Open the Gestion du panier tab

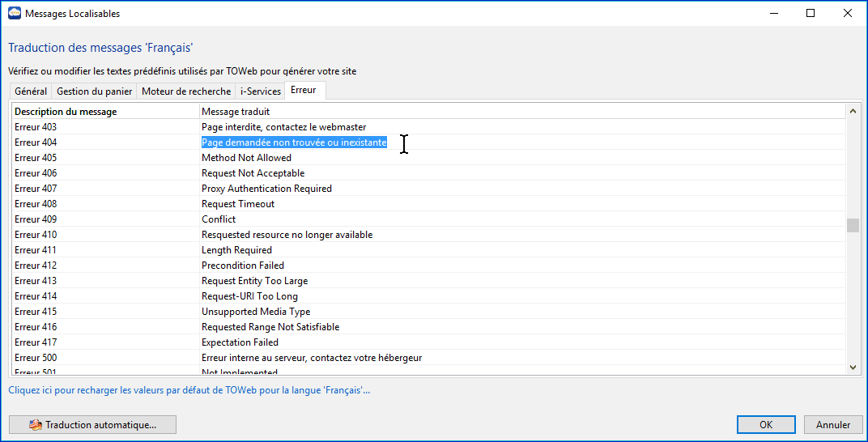(x=94, y=91)
